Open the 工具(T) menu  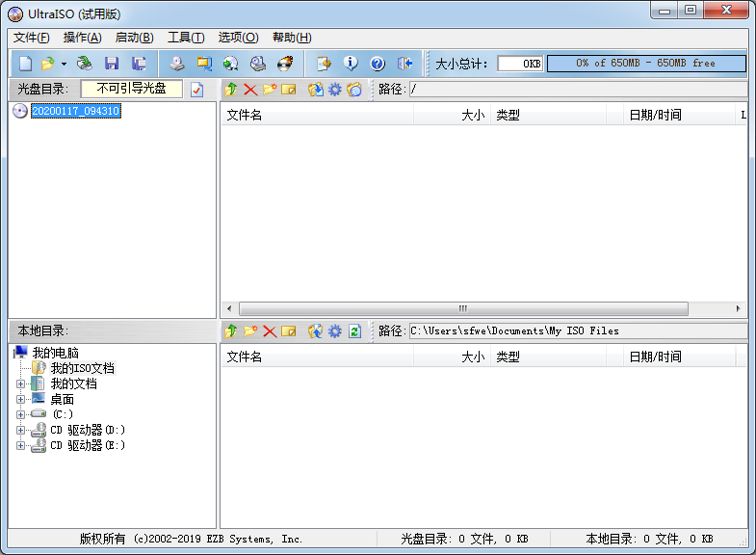(185, 38)
